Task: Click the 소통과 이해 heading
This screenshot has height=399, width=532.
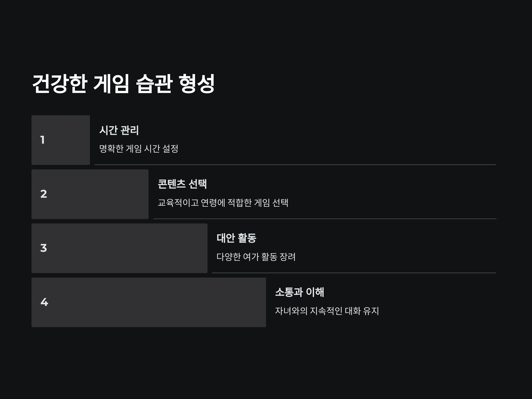Action: click(x=300, y=292)
